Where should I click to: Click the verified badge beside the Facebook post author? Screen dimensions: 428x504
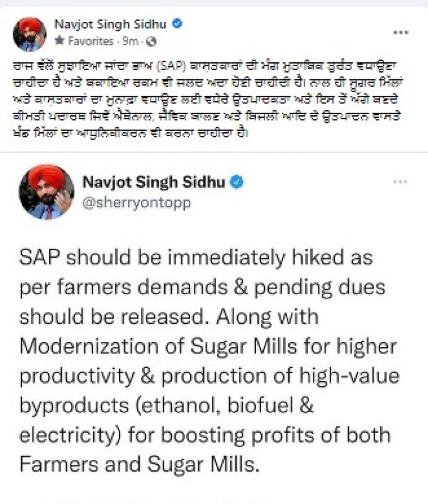click(x=179, y=25)
